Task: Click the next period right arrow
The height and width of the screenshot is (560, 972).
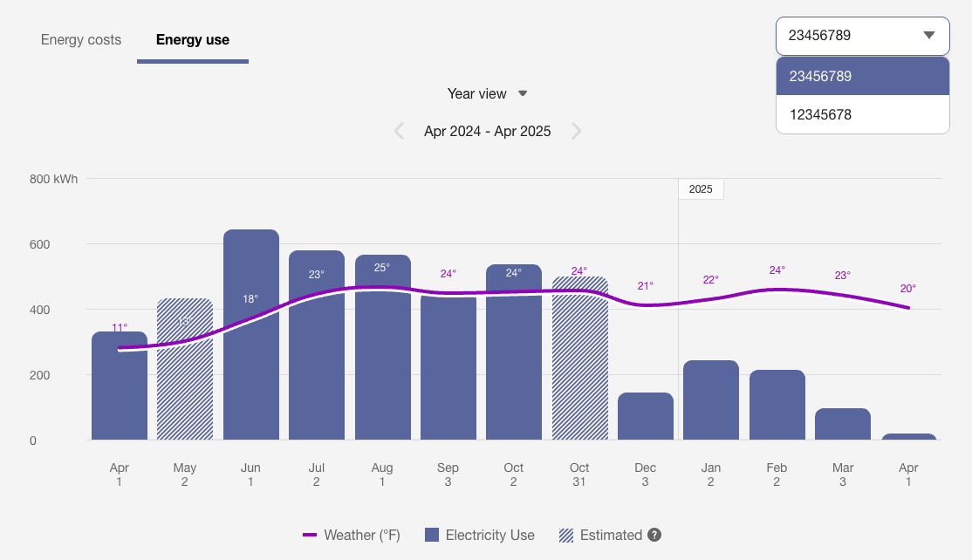Action: tap(576, 131)
